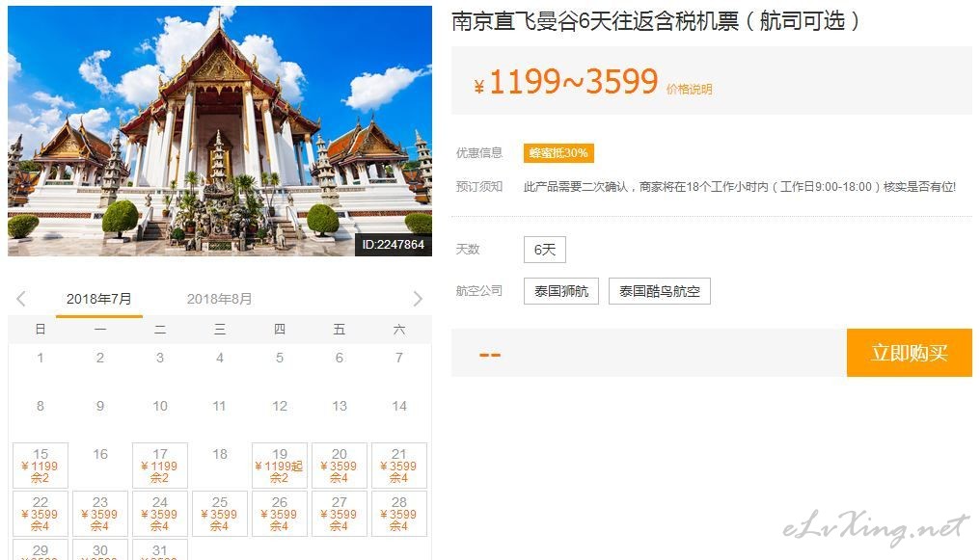Select the 2018年7月 tab
980x560 pixels.
pos(99,299)
